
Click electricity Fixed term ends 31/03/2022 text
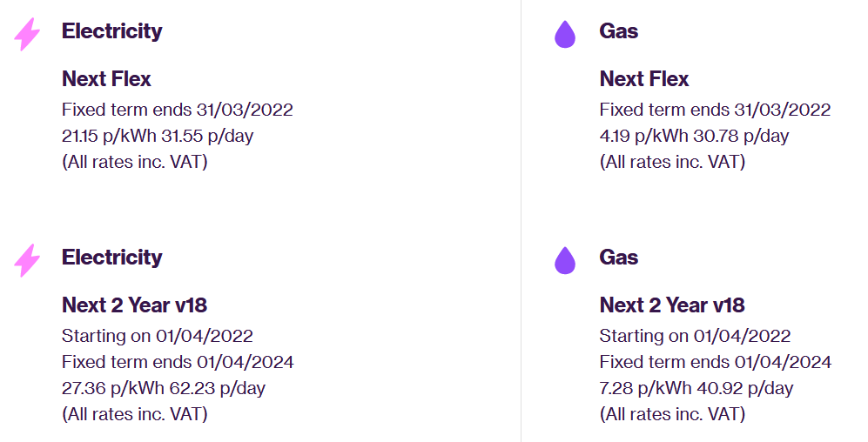point(177,110)
